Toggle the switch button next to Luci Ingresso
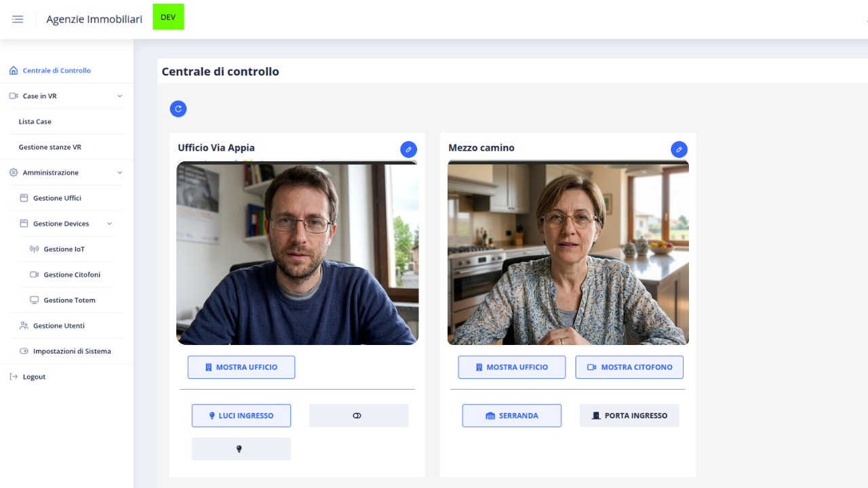 (x=358, y=415)
